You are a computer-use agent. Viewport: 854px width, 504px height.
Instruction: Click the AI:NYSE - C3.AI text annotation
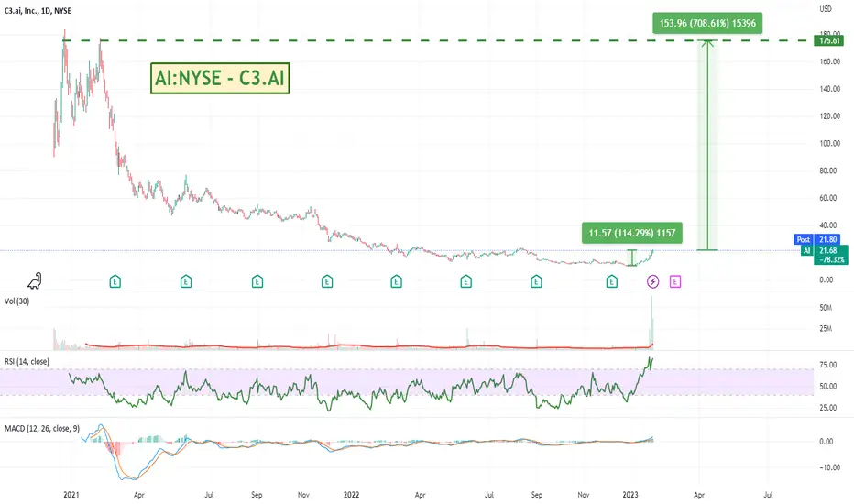tap(220, 79)
